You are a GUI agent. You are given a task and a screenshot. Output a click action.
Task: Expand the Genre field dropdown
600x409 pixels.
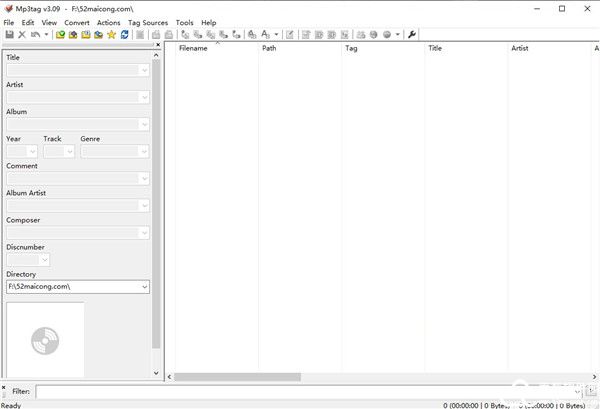[144, 152]
